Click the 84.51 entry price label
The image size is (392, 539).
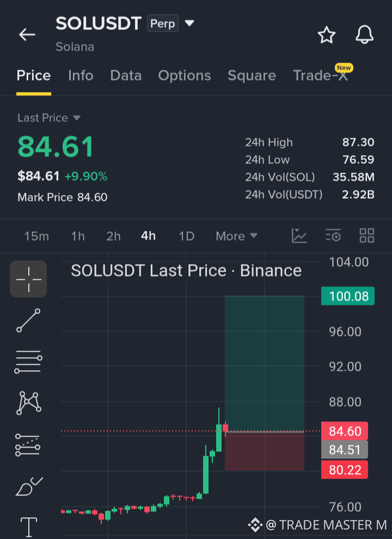[x=345, y=450]
